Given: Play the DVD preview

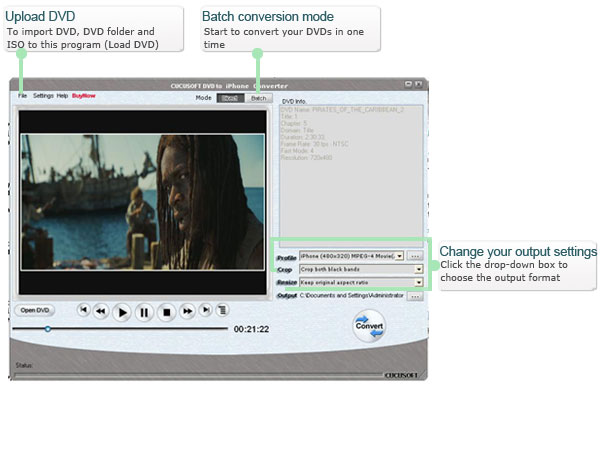Looking at the screenshot, I should [x=122, y=313].
